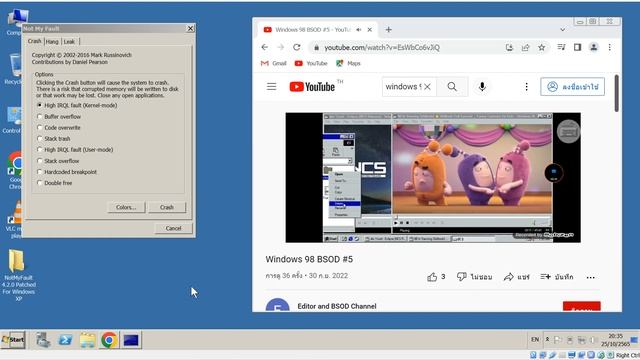The image size is (640, 360).
Task: Click the Chrome taskbar icon
Action: pyautogui.click(x=109, y=340)
